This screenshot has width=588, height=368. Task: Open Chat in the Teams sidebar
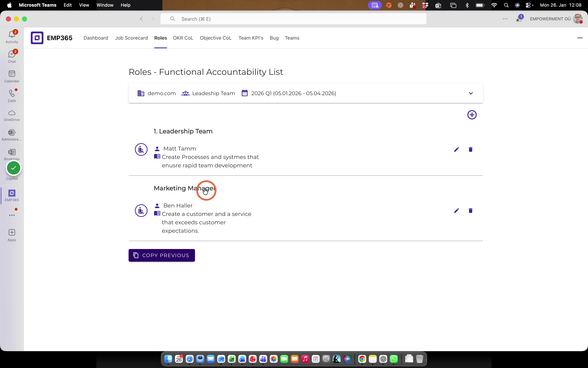click(12, 57)
